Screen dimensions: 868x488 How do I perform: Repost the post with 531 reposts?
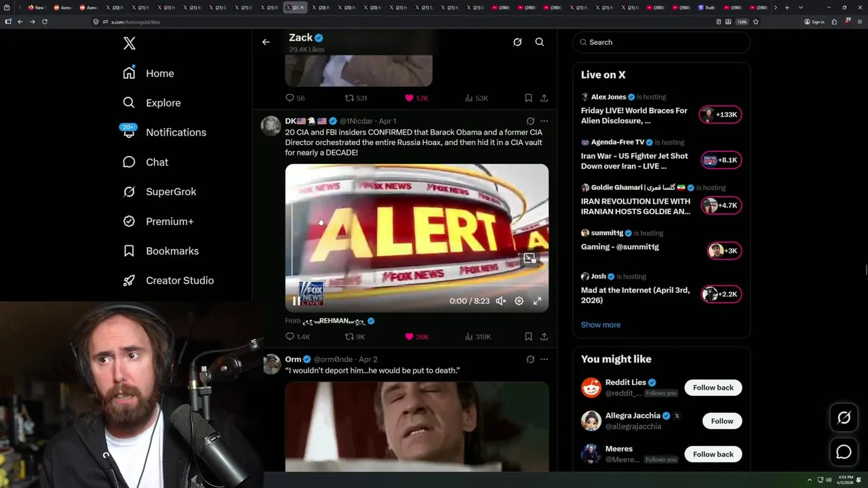[x=356, y=98]
